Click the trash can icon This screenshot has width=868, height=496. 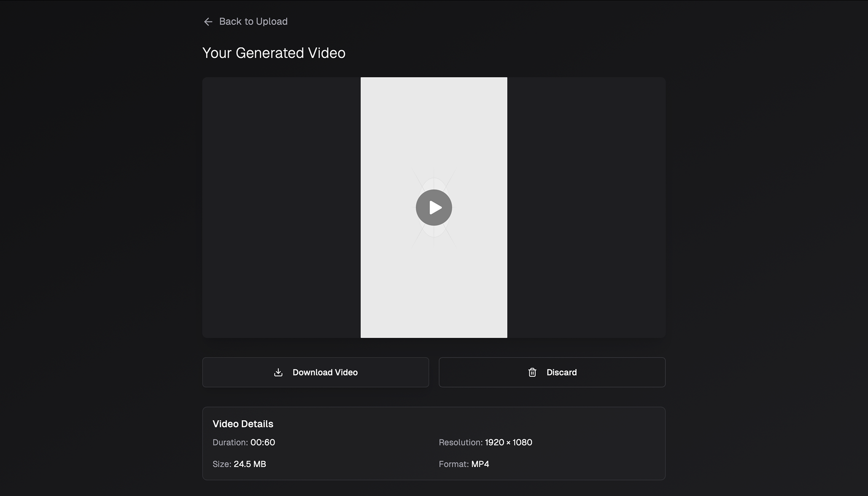[x=532, y=372]
